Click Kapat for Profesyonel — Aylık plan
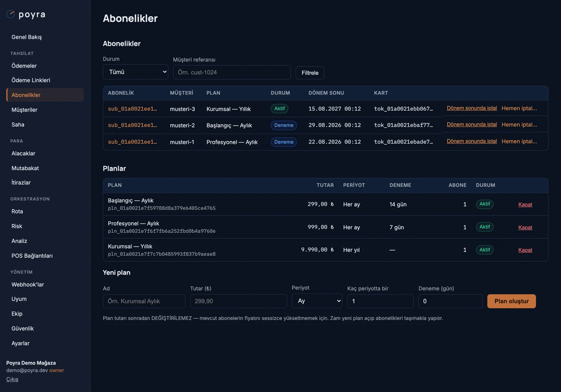 pyautogui.click(x=525, y=227)
